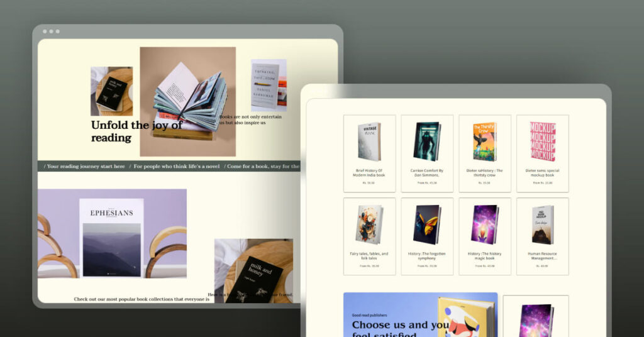Click 'Fairy tales, fables, and folk tales' title

click(369, 255)
